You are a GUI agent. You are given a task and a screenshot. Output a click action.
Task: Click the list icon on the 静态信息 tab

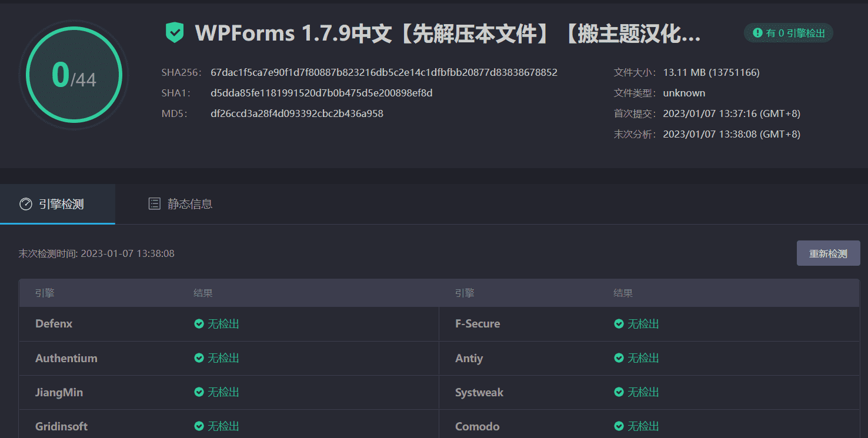(x=155, y=204)
